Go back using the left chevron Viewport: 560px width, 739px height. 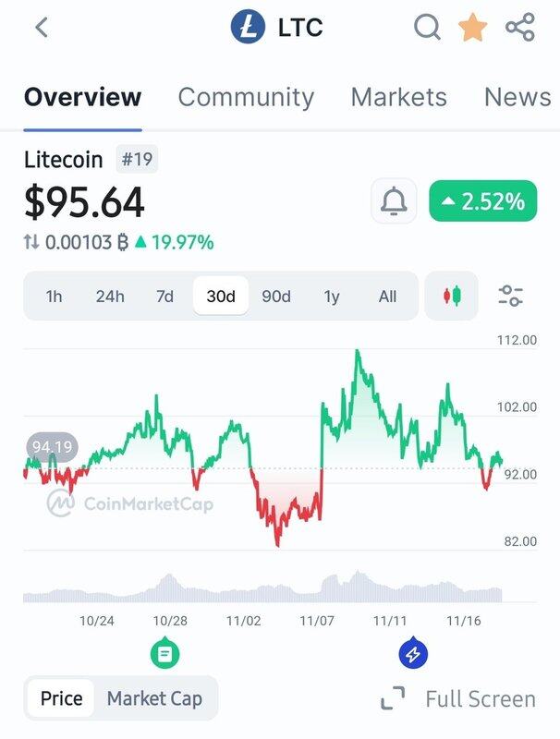41,27
